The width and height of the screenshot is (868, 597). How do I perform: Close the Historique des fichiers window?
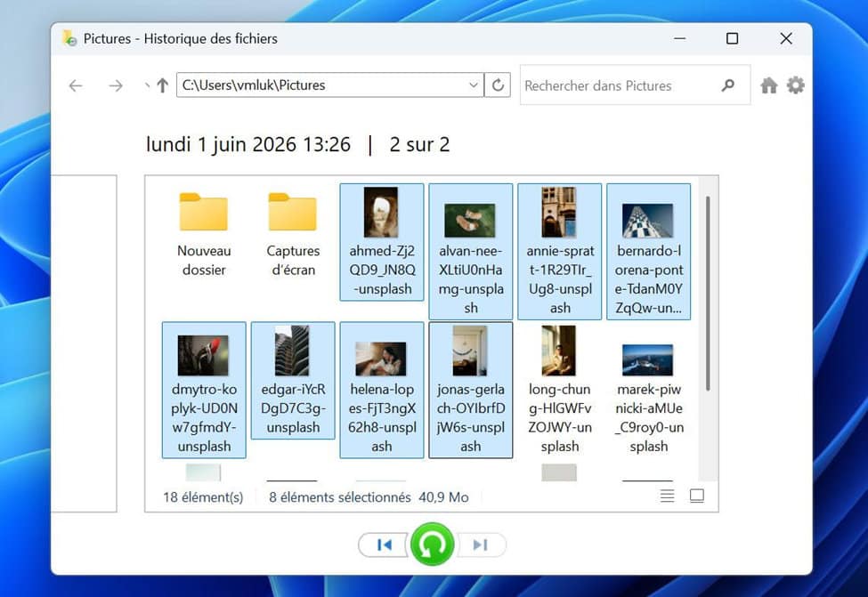point(786,38)
